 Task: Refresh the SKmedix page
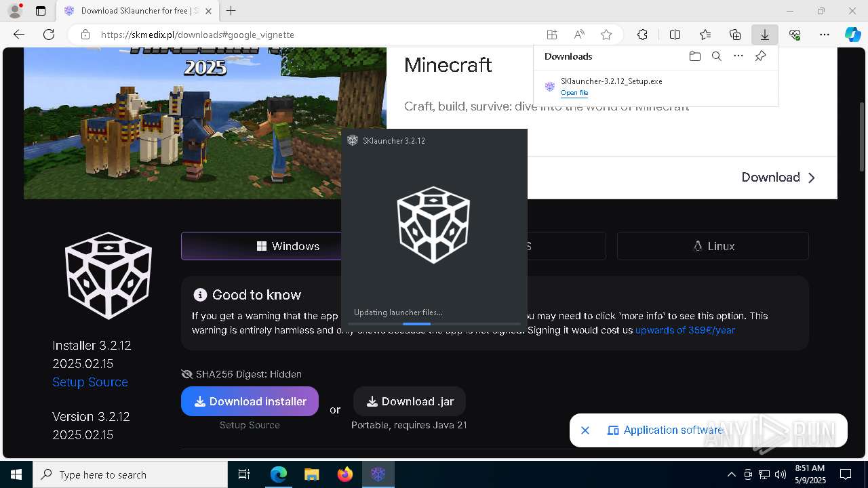[49, 35]
